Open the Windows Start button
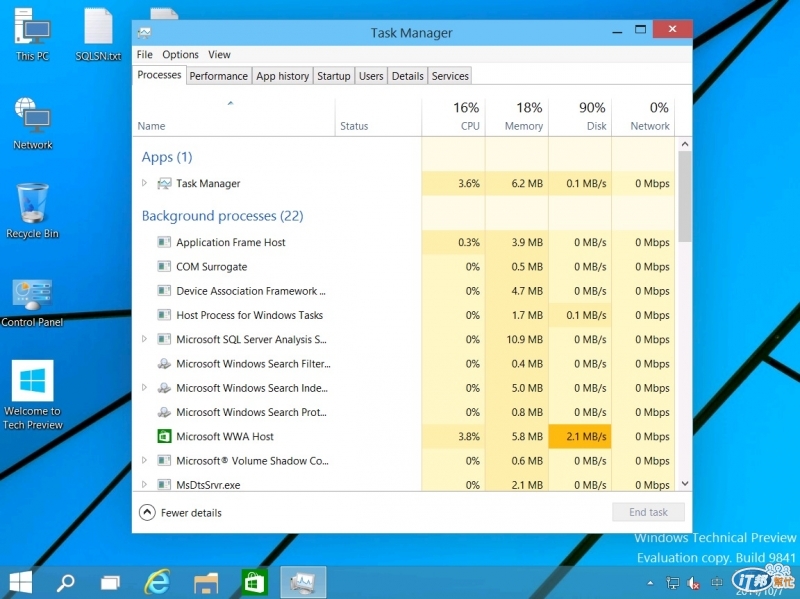 pyautogui.click(x=20, y=582)
